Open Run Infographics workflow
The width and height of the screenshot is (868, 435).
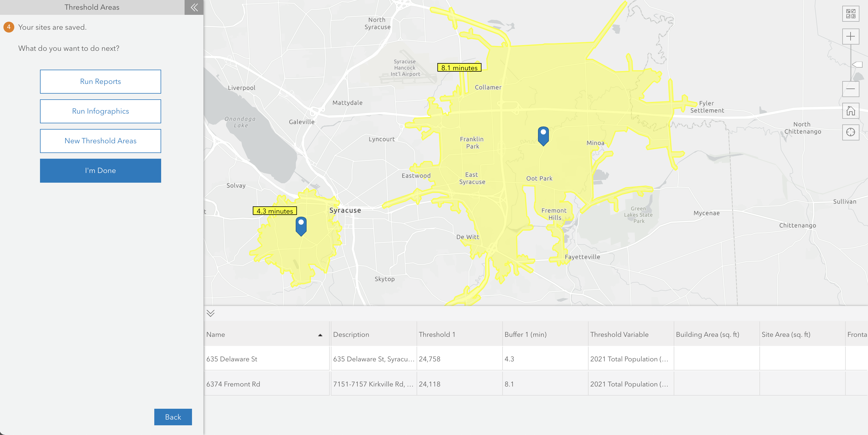100,111
